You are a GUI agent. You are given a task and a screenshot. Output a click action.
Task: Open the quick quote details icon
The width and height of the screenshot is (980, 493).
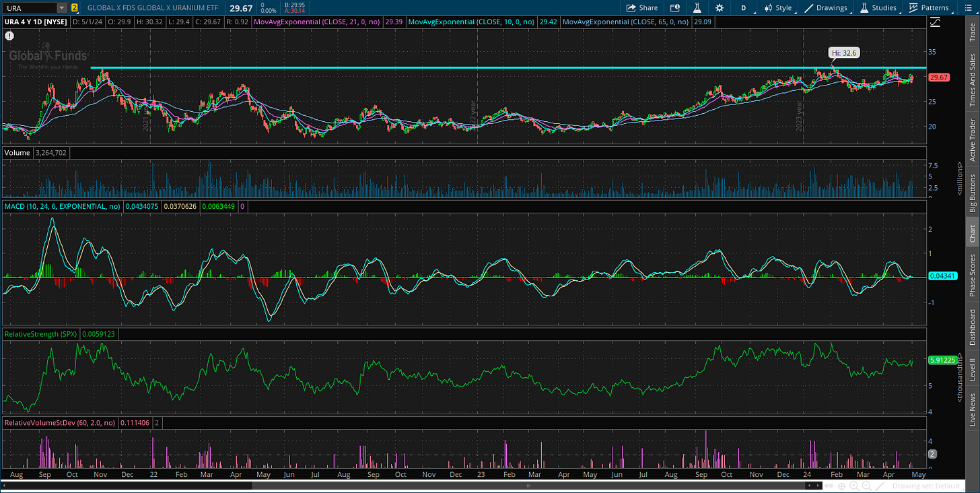(x=675, y=8)
